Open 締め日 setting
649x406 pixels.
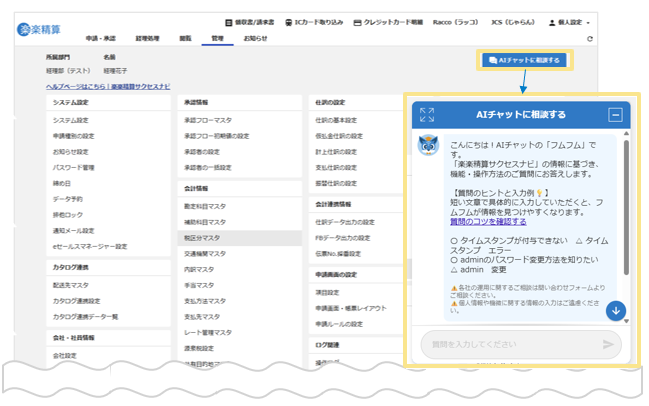point(61,183)
